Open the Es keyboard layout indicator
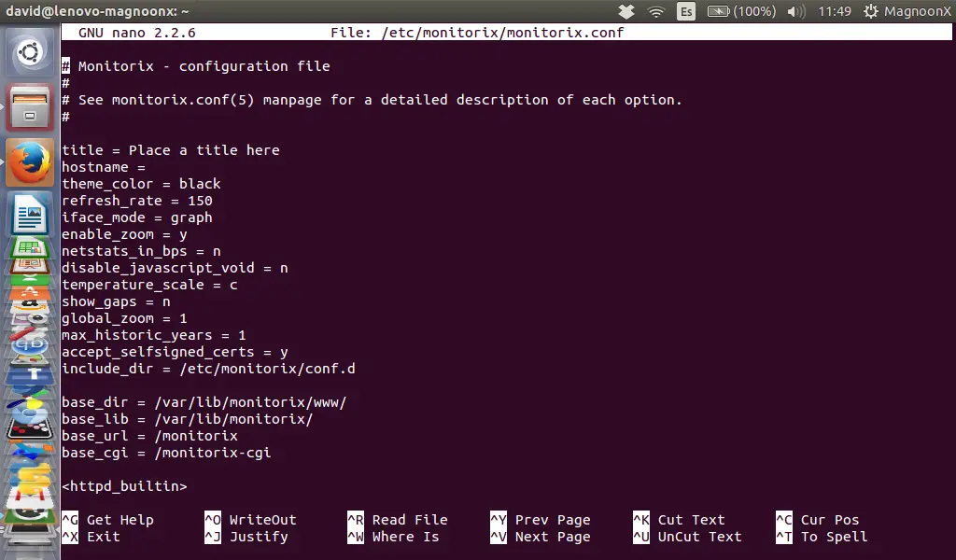The height and width of the screenshot is (560, 956). pos(686,11)
